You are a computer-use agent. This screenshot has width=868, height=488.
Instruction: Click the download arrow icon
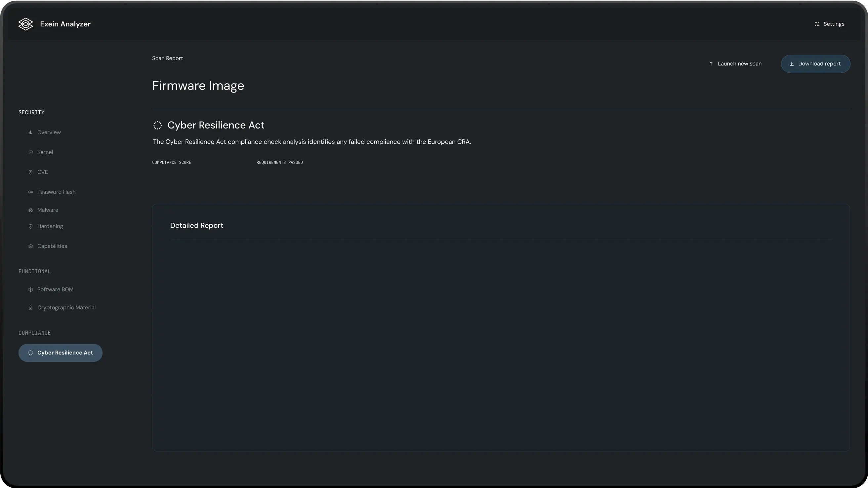pyautogui.click(x=792, y=64)
